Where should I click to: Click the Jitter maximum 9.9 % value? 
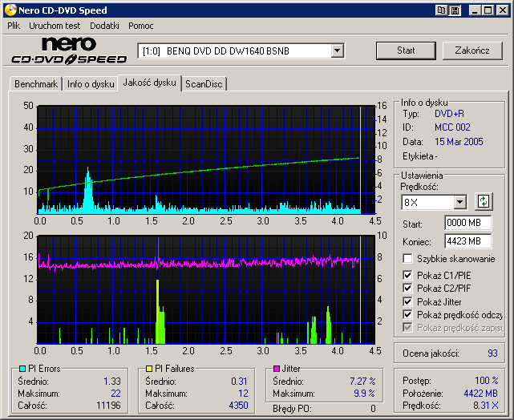[364, 393]
